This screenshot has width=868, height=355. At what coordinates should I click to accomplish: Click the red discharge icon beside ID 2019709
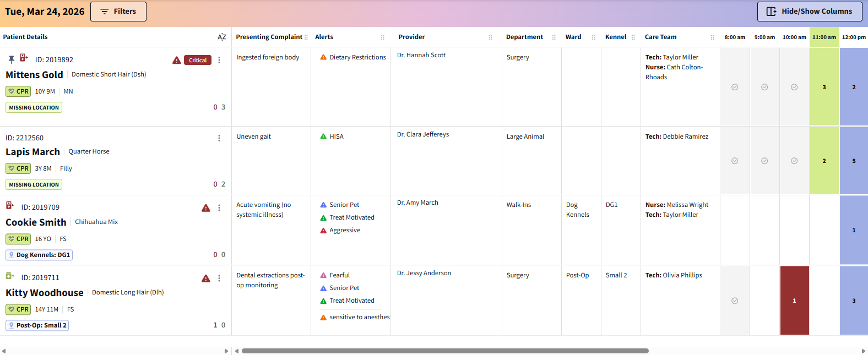10,206
